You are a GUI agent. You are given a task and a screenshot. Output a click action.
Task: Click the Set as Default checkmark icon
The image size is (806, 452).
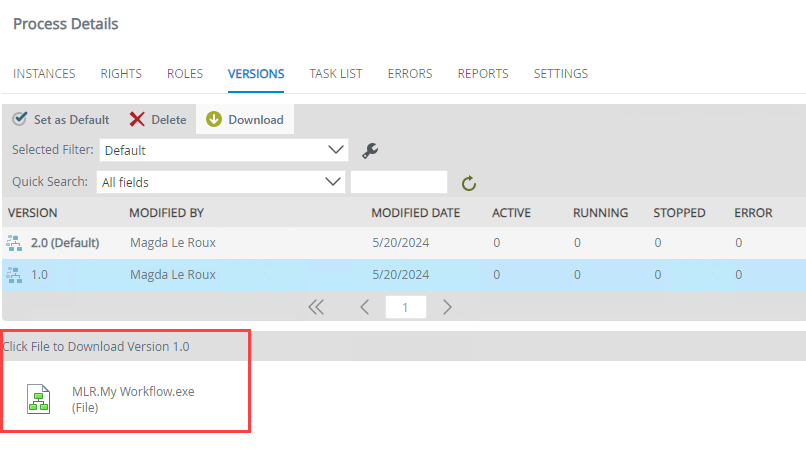(20, 119)
